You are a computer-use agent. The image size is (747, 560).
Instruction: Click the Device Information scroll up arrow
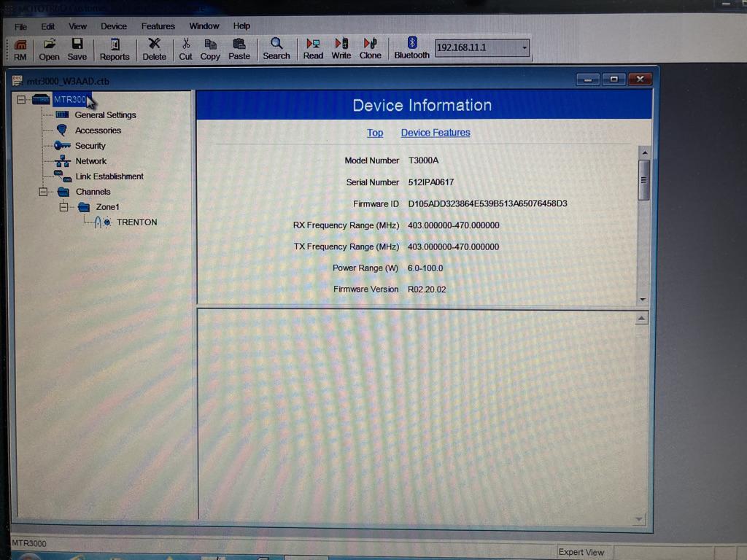point(644,153)
